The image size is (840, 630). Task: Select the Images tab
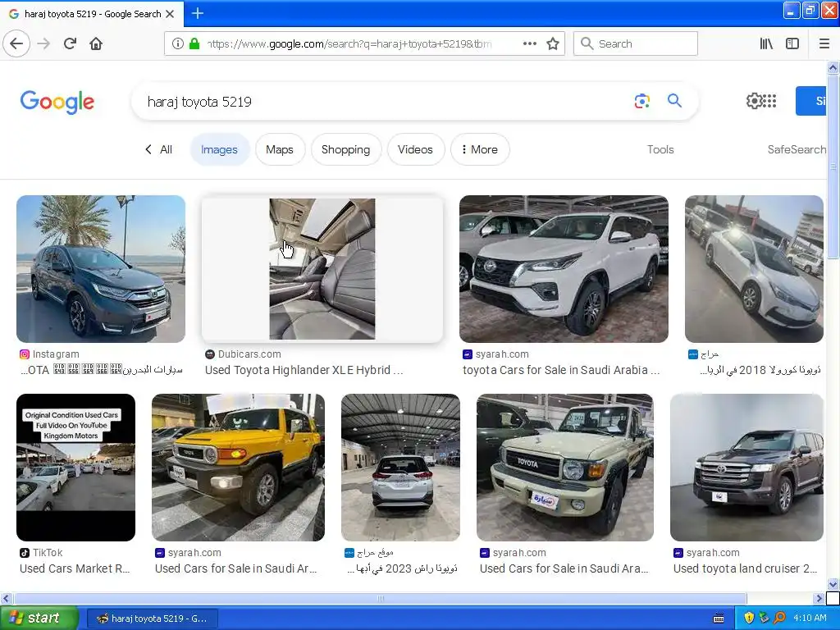click(x=219, y=149)
